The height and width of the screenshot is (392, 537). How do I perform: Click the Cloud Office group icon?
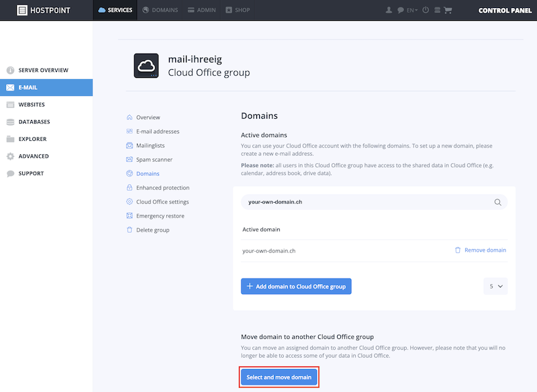point(146,66)
